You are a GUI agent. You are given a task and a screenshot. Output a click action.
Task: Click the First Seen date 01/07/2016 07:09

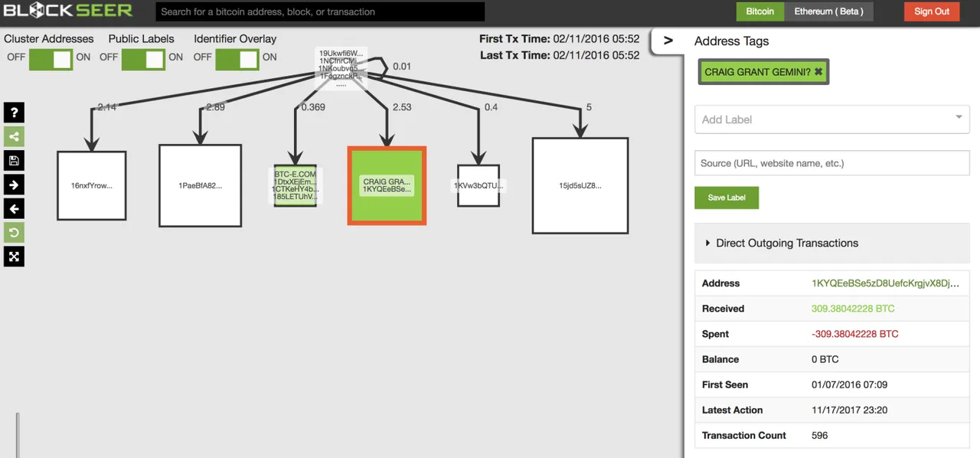(849, 384)
